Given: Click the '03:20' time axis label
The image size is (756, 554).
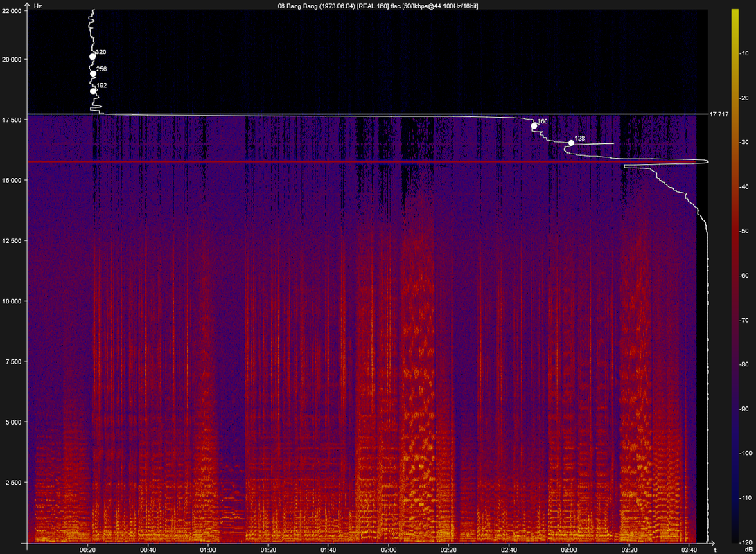Looking at the screenshot, I should coord(629,550).
